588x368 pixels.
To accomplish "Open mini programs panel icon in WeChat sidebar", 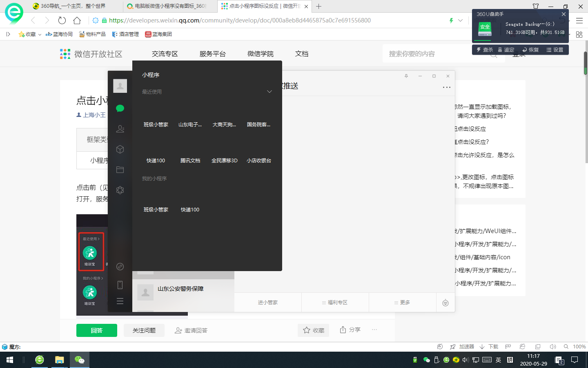I will pyautogui.click(x=120, y=267).
